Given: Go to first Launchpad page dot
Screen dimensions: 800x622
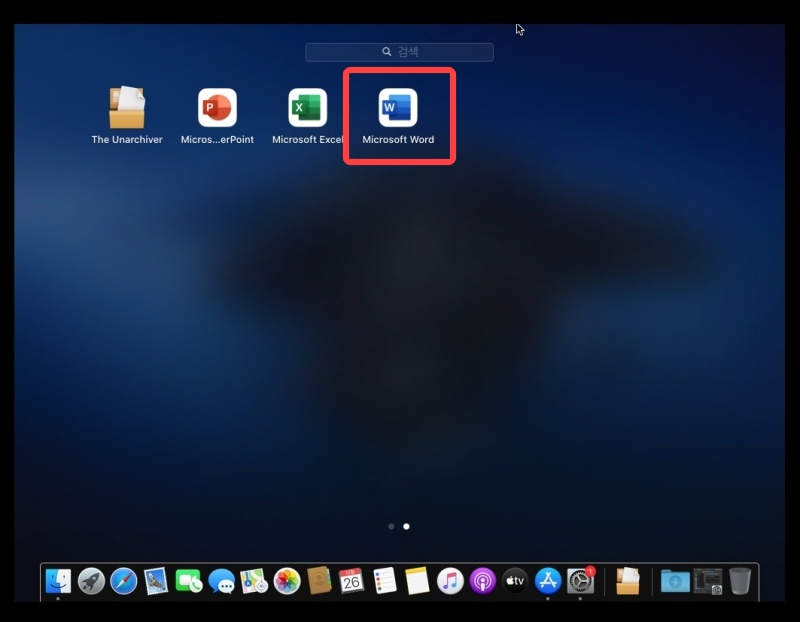Looking at the screenshot, I should (391, 527).
